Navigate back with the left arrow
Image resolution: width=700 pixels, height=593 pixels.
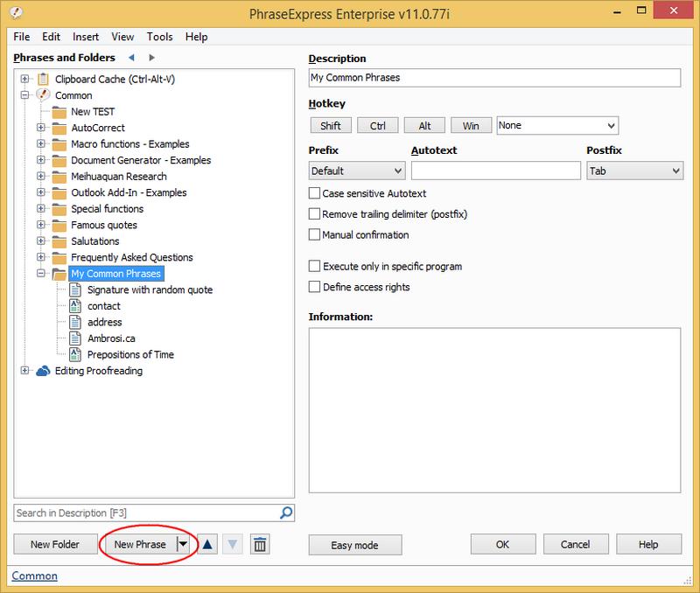(x=131, y=58)
